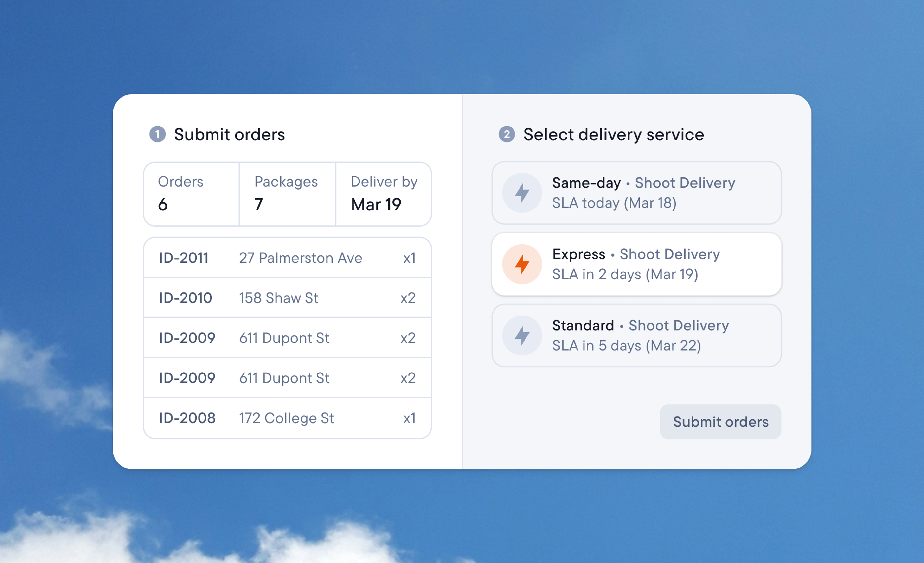Viewport: 924px width, 563px height.
Task: Click the Packages count cell
Action: (x=287, y=194)
